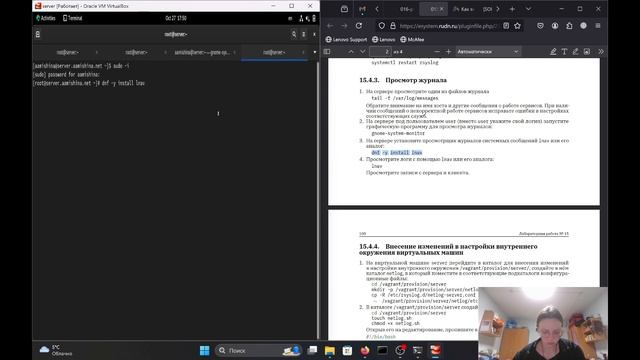Go to next PDF page

coord(362,52)
